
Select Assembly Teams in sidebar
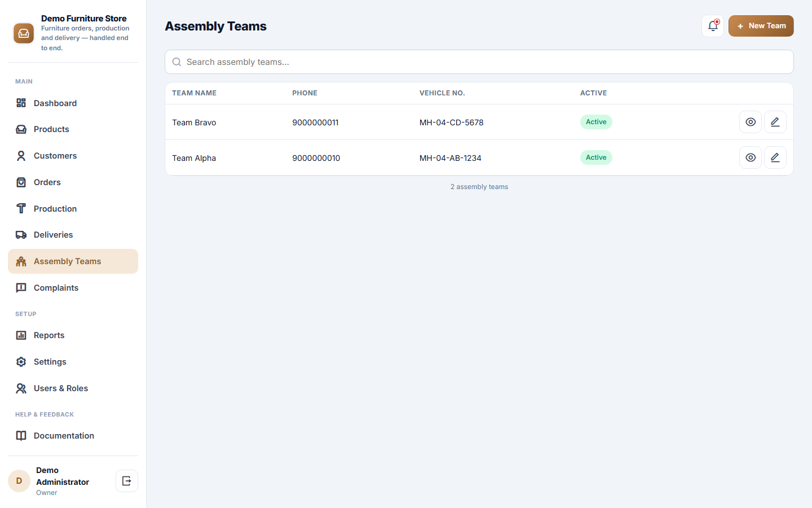(x=73, y=261)
